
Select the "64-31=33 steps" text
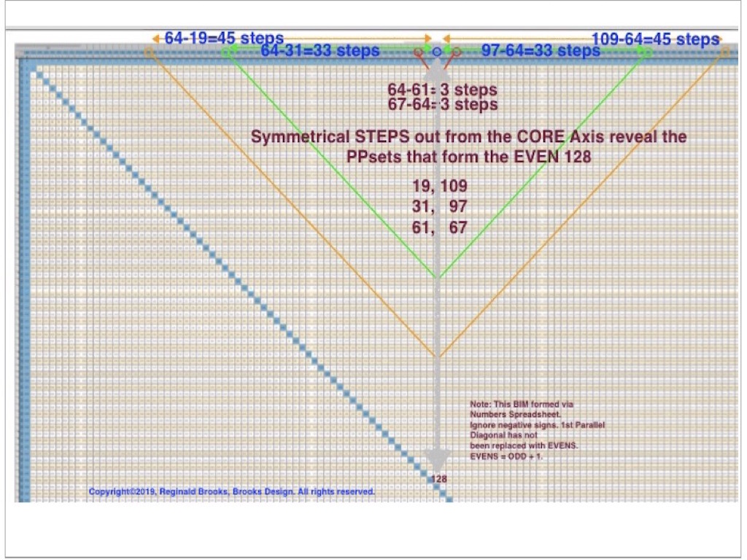tap(320, 51)
